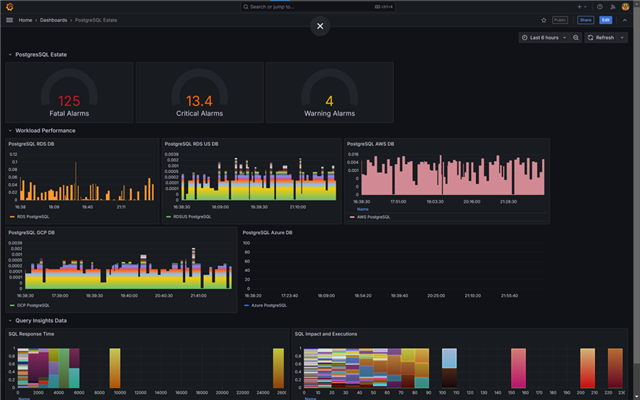640x400 pixels.
Task: Open the PostgreSQL AWS DB panel title
Action: tap(370, 144)
